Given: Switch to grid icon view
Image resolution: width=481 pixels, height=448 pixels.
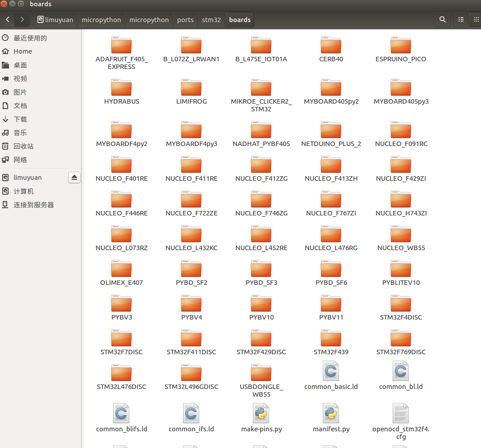Looking at the screenshot, I should pos(476,20).
